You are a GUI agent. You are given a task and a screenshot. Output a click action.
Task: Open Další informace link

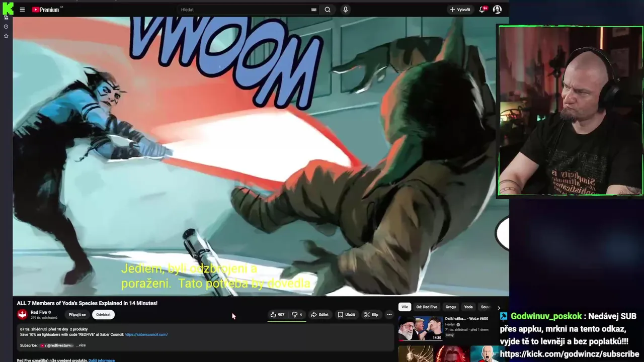coord(102,360)
